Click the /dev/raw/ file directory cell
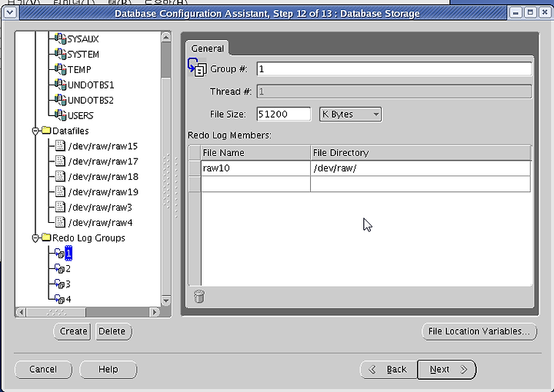This screenshot has height=392, width=554. (420, 168)
